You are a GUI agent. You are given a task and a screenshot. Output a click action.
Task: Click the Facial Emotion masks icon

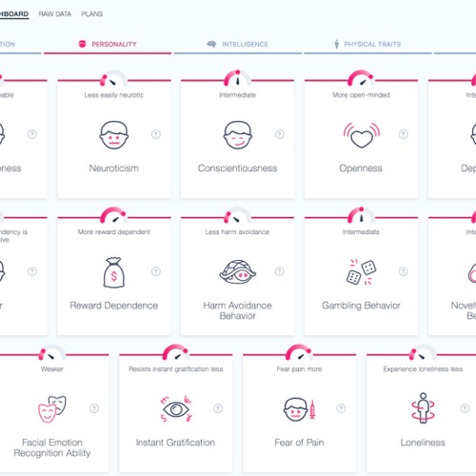52,409
